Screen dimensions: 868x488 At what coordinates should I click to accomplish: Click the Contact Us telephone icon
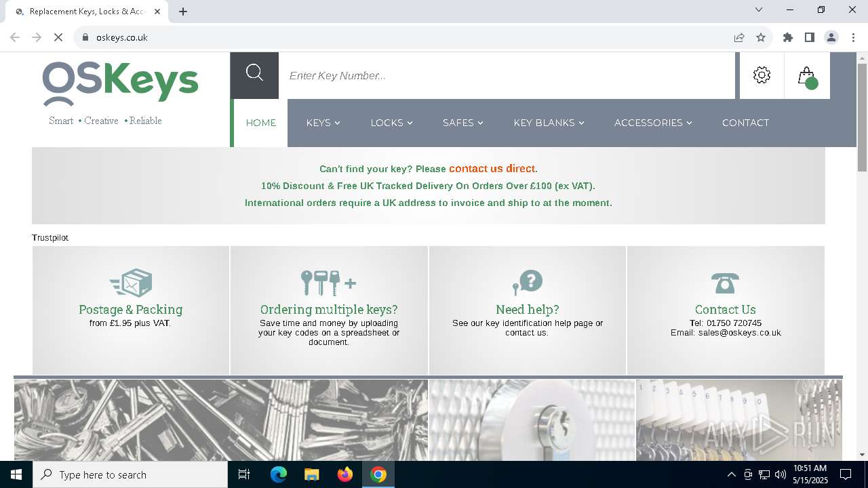tap(725, 283)
